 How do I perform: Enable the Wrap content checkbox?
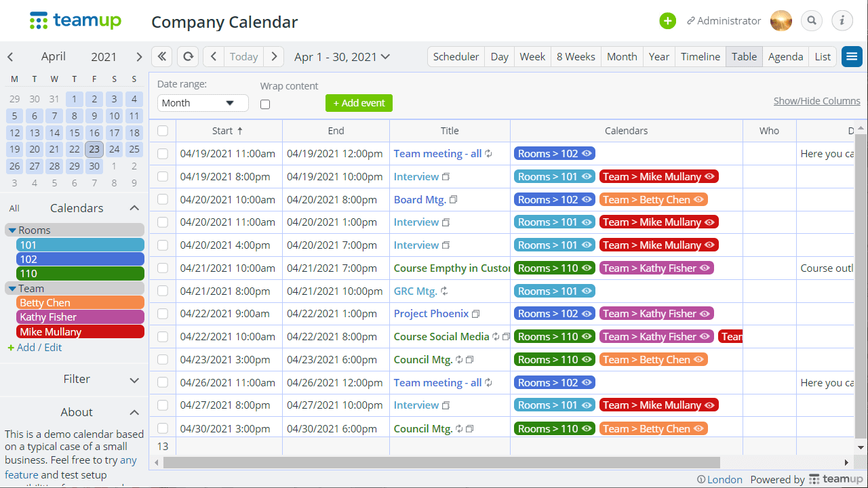pos(265,104)
